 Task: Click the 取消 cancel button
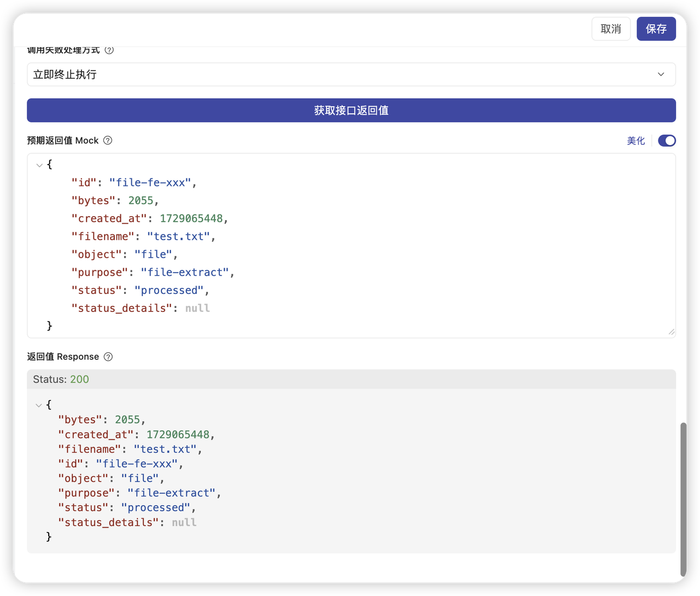tap(611, 29)
